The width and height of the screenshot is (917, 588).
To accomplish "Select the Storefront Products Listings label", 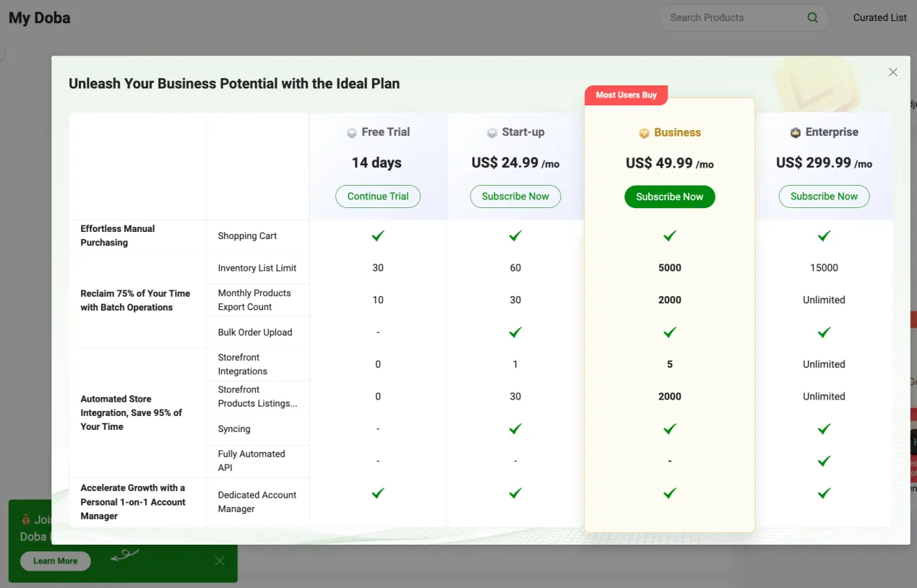I will coord(257,397).
